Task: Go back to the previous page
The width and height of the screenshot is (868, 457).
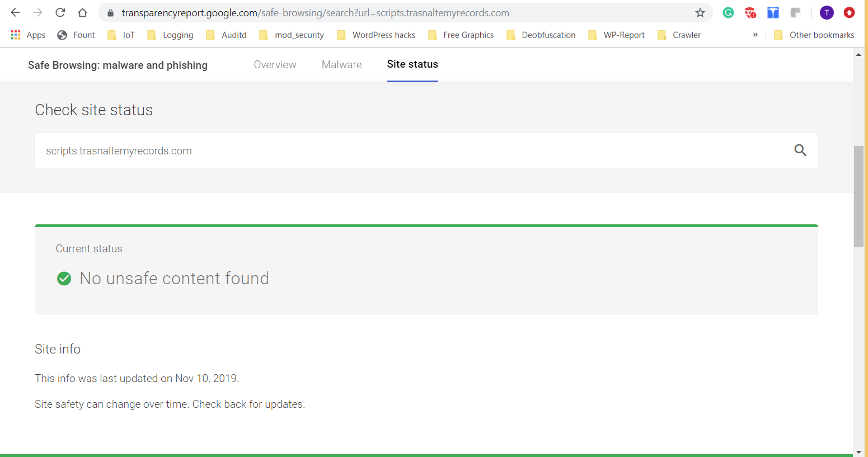Action: [x=16, y=12]
